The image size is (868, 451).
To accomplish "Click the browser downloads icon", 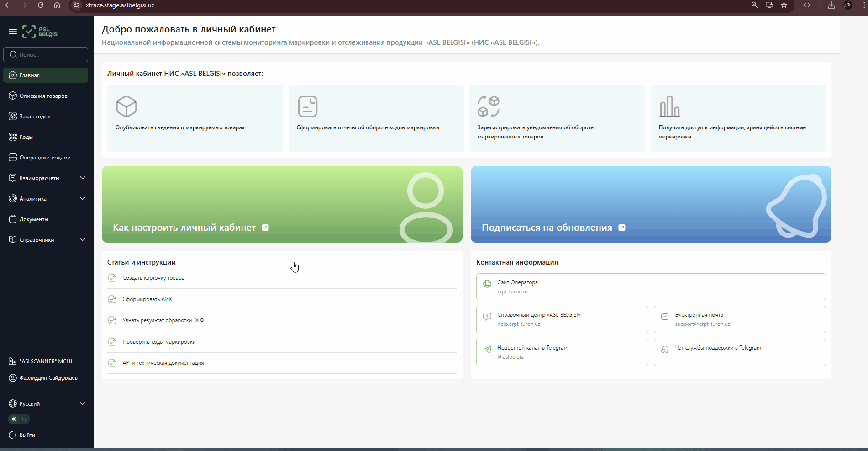I will (x=831, y=5).
